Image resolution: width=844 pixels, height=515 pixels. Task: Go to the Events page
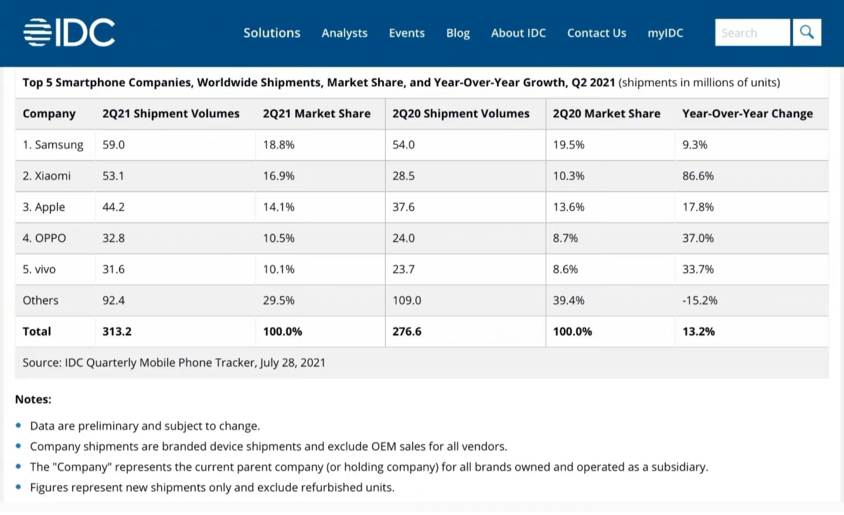[x=407, y=33]
